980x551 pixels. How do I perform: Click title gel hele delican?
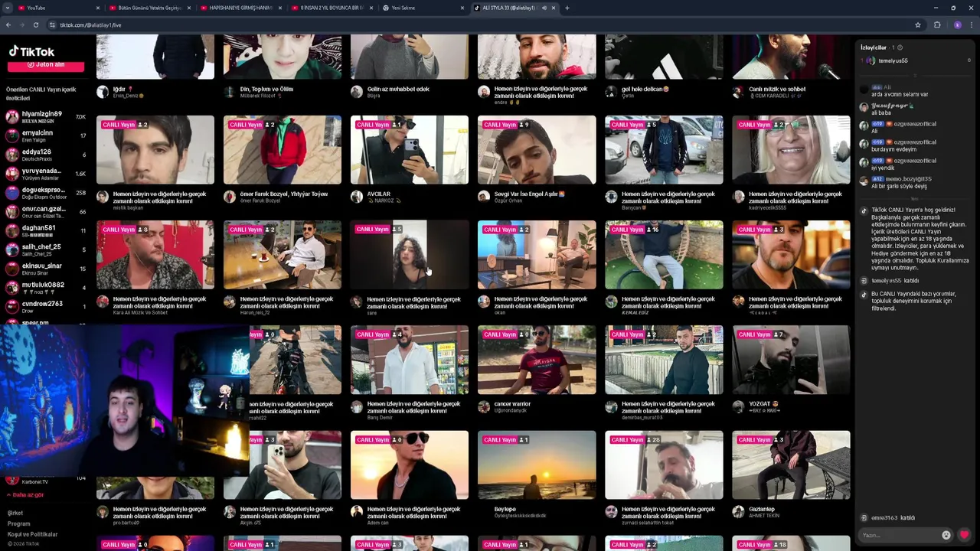645,89
